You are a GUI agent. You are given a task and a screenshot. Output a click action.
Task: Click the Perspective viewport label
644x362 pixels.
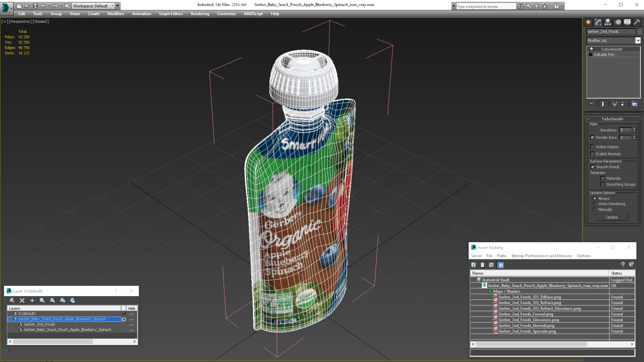click(x=20, y=21)
